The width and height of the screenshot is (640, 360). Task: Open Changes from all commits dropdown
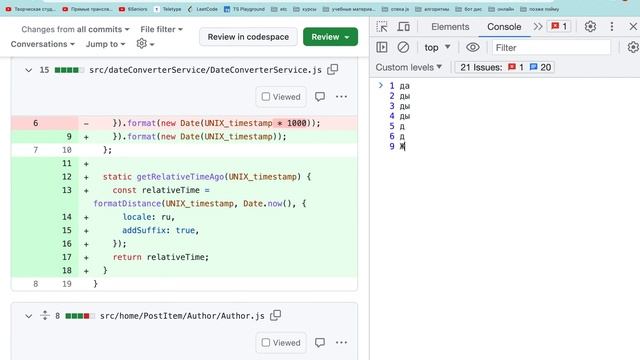pyautogui.click(x=76, y=29)
